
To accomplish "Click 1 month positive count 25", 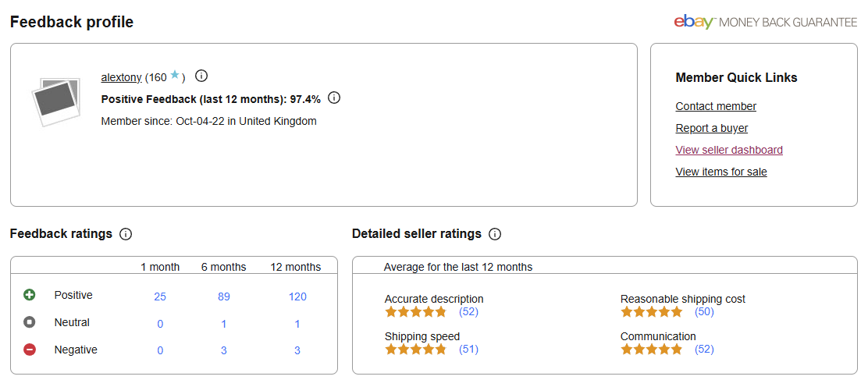I will point(160,296).
